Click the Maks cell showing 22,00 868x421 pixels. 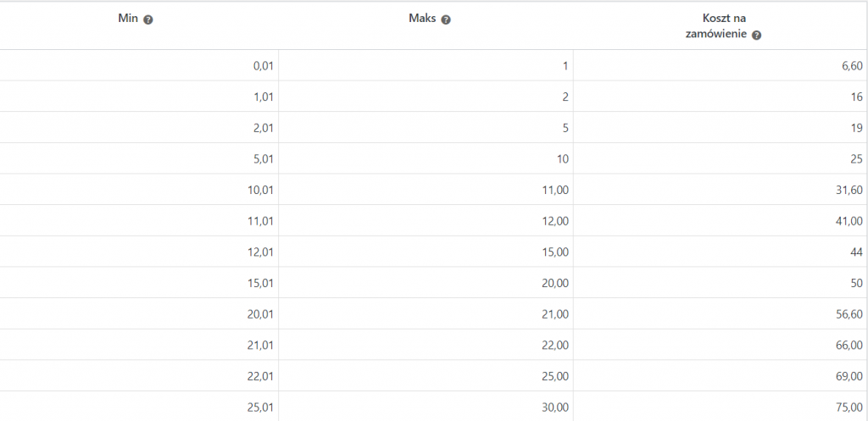[426, 345]
